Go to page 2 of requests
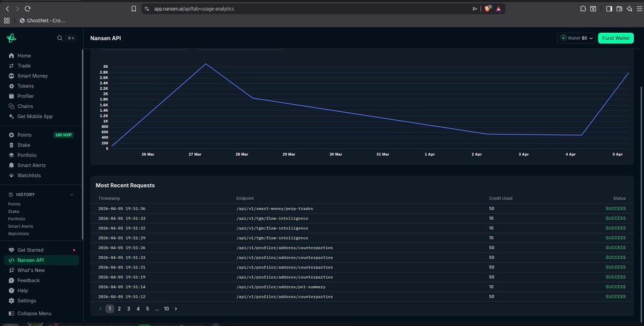644x326 pixels. click(x=119, y=309)
